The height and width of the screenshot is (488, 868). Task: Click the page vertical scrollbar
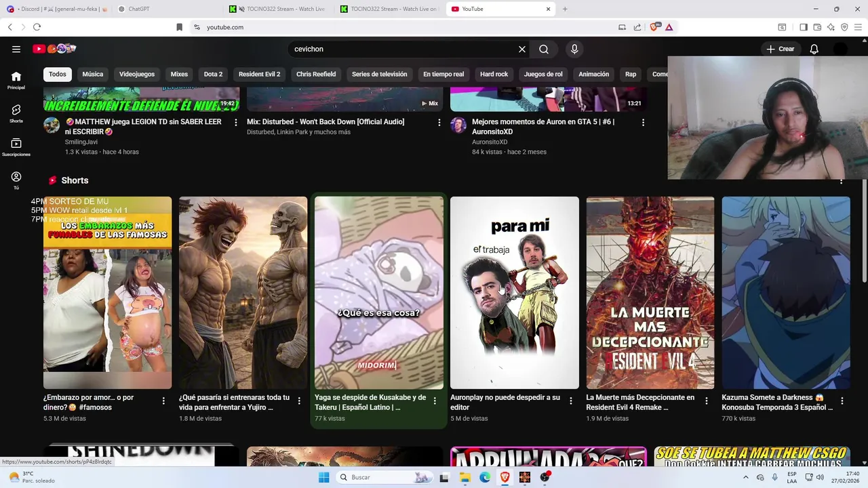pos(864,230)
